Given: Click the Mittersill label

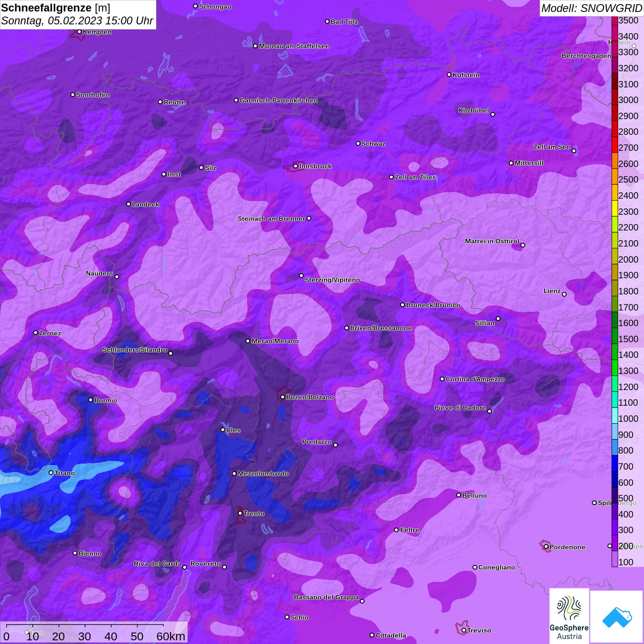Looking at the screenshot, I should (x=529, y=163).
